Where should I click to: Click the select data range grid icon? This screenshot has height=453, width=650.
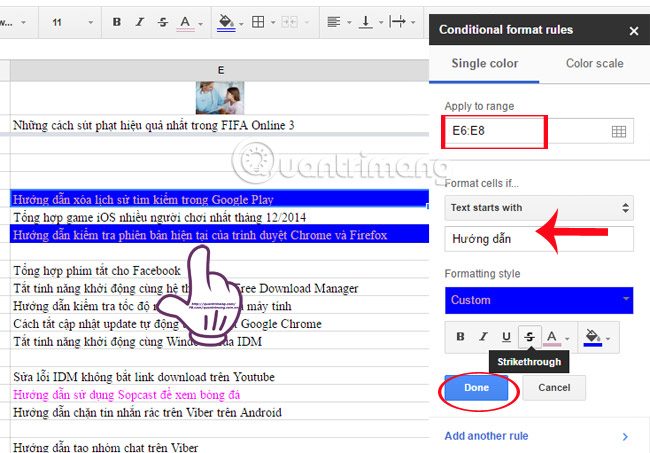tap(618, 132)
